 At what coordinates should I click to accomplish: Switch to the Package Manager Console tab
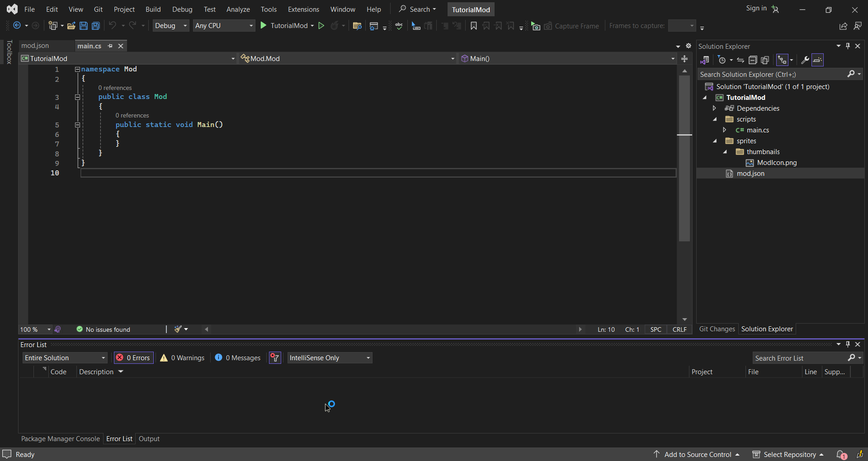click(x=61, y=439)
